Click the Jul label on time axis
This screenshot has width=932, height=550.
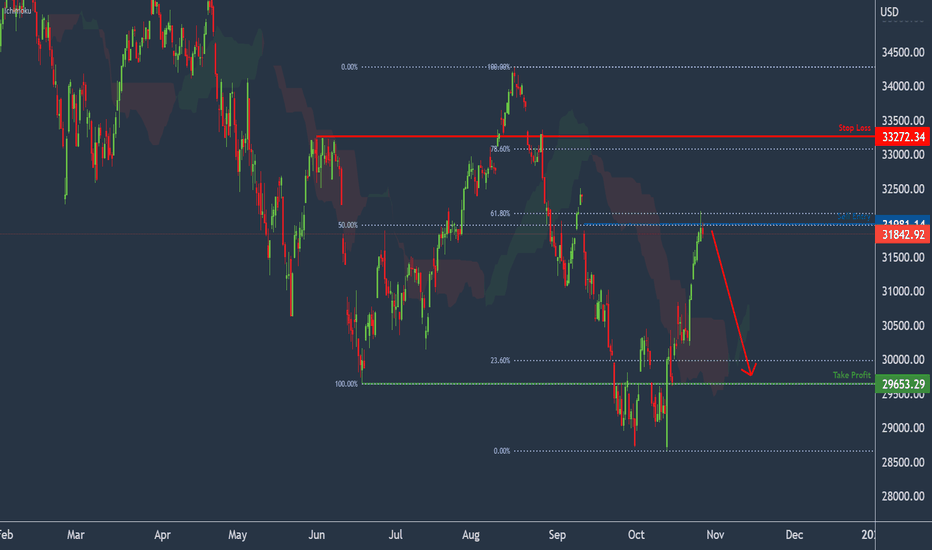[395, 535]
